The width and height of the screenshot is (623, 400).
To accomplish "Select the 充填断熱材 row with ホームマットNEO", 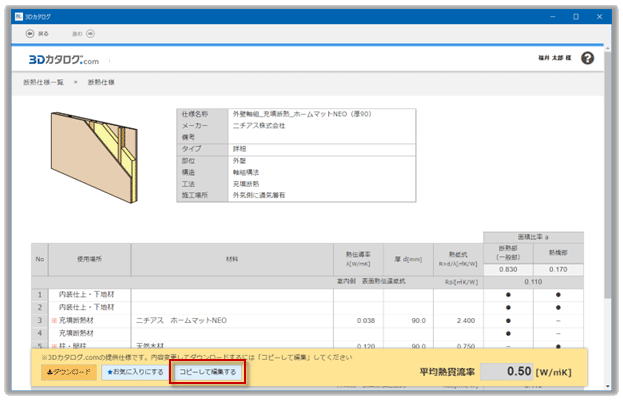I will click(180, 320).
